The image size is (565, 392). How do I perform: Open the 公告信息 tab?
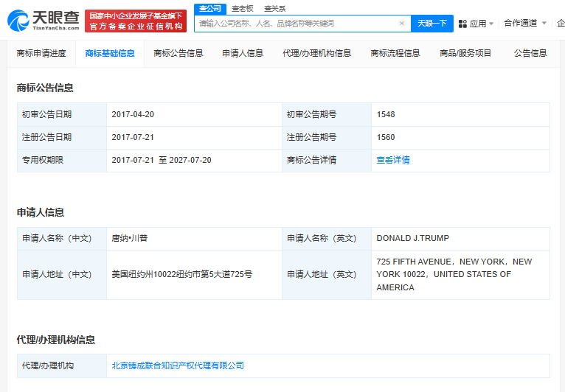(530, 53)
